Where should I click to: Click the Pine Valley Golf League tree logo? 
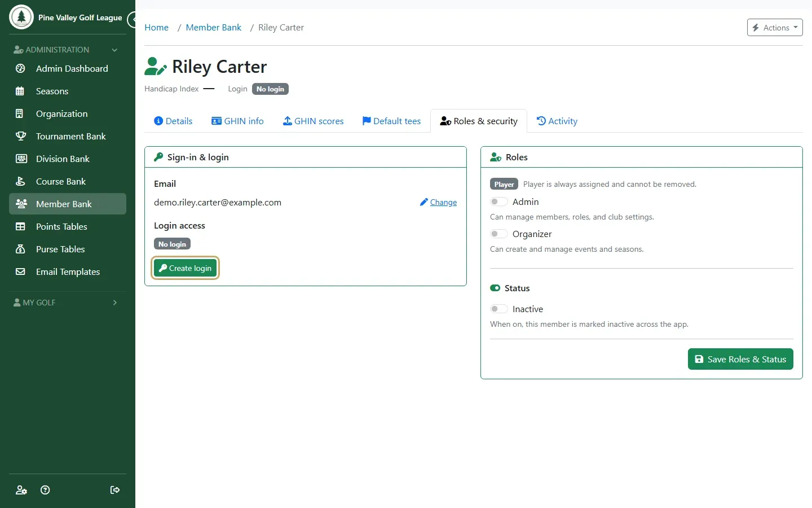tap(21, 17)
